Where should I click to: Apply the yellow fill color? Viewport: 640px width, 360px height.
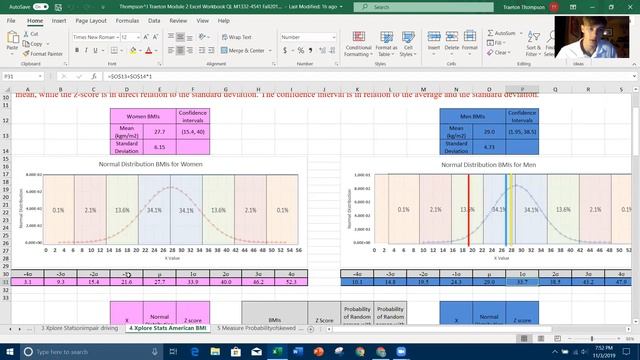[x=133, y=50]
